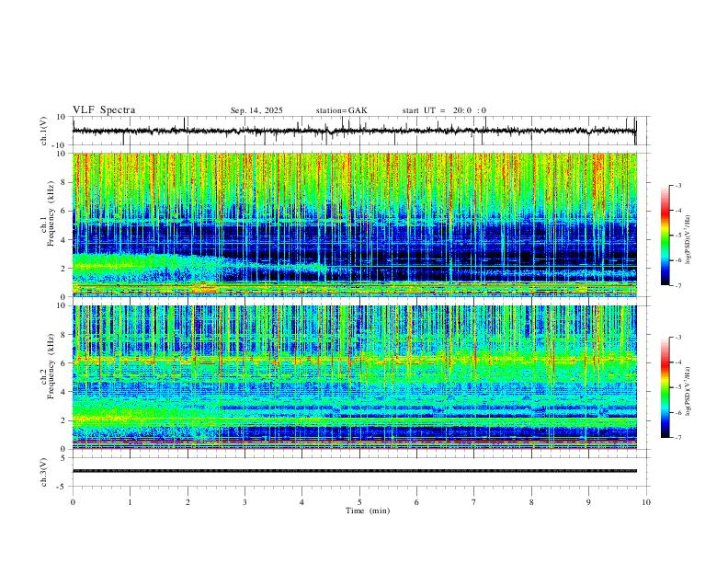Click the time axis tick label '2'
This screenshot has height=563, width=728.
pyautogui.click(x=188, y=502)
